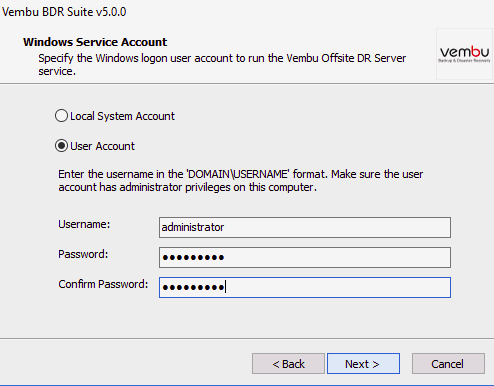Focus the Password input field
The height and width of the screenshot is (386, 494).
pos(305,257)
